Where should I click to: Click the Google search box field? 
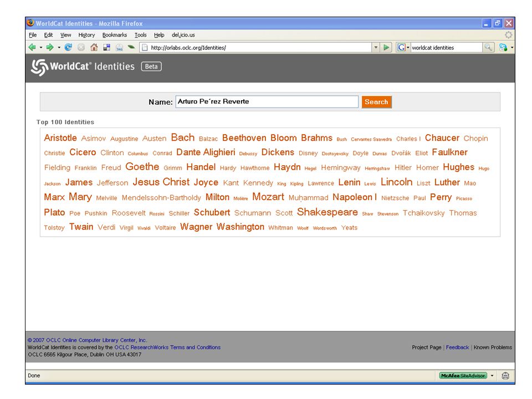[446, 48]
